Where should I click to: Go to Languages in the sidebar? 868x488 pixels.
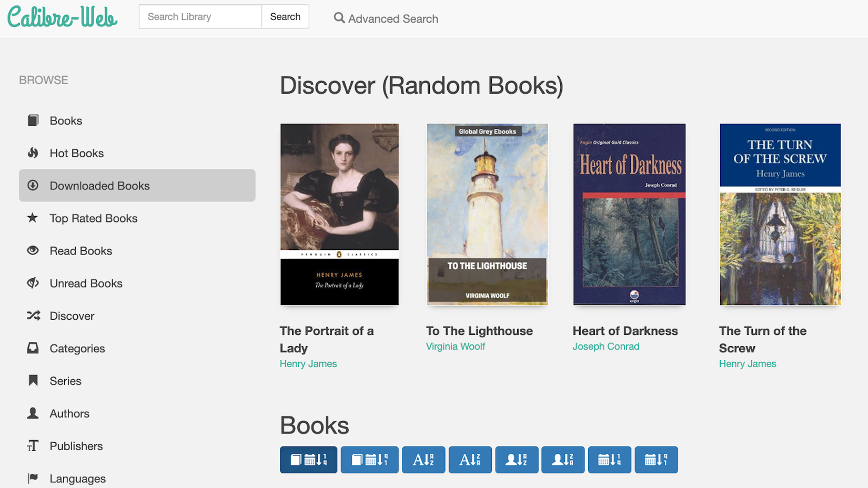click(x=78, y=479)
